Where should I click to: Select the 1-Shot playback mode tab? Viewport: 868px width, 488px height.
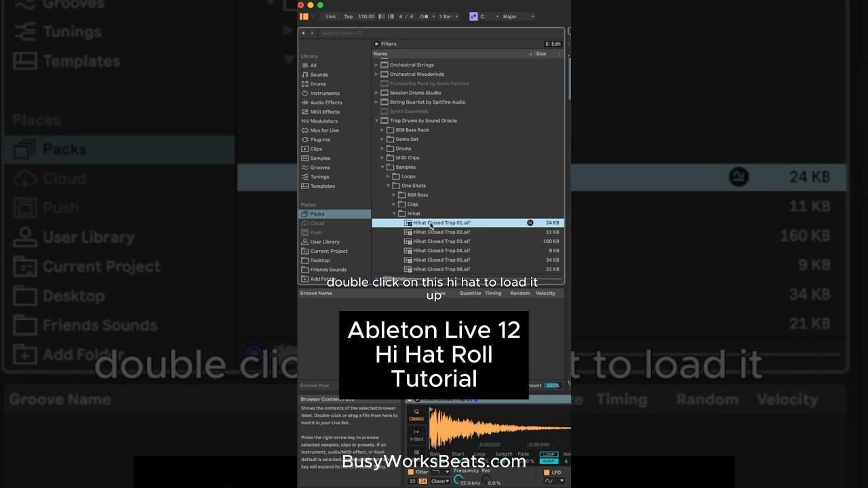(x=416, y=435)
